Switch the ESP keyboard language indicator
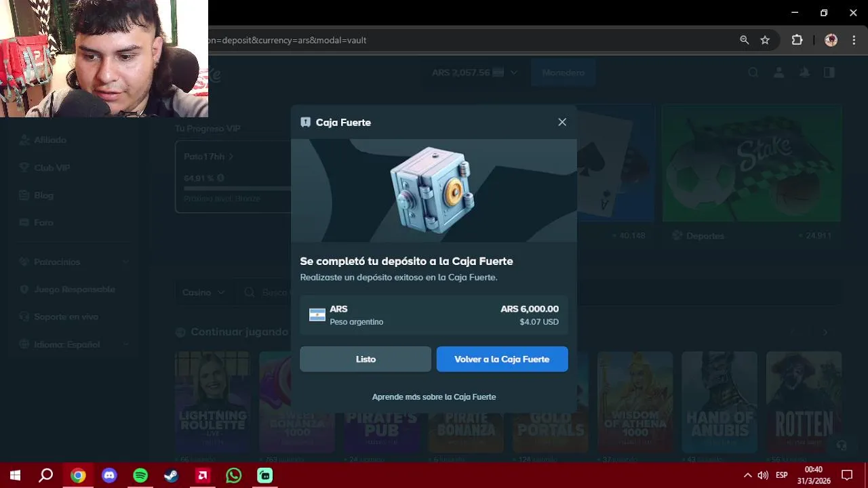This screenshot has width=868, height=488. [x=782, y=475]
